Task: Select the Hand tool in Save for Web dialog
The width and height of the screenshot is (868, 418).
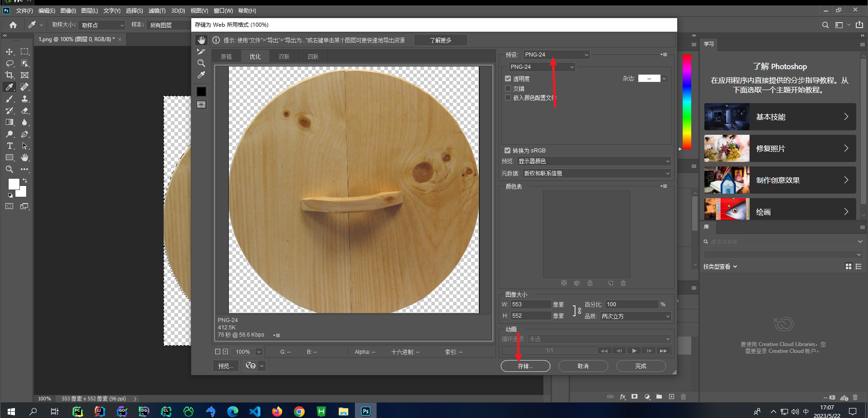Action: (201, 40)
